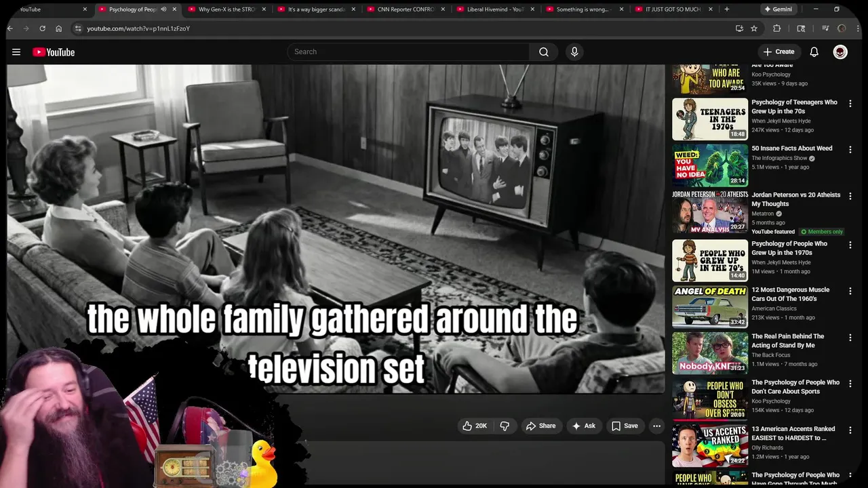Open options for 'Psychology of Teenagers Who Grew Up in the 70s'
The image size is (868, 488).
tap(850, 104)
